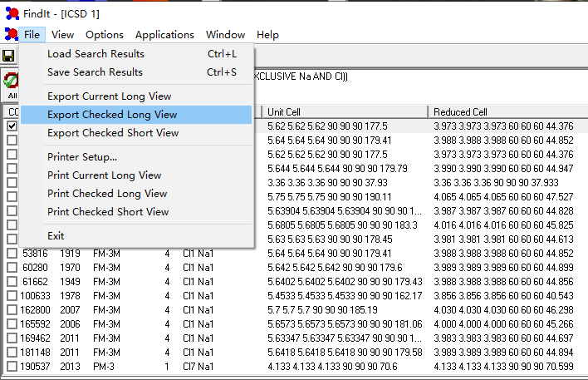Screen dimensions: 588x380
Task: Select unit cell 3.36 3.36 3.36 90 90 90 37.93
Action: pos(327,183)
